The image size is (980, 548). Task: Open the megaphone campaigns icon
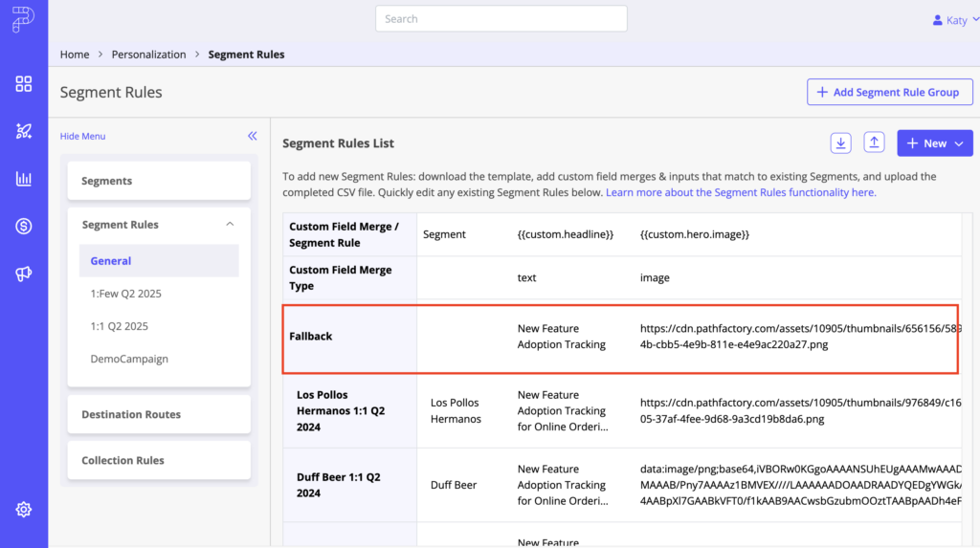[x=24, y=274]
